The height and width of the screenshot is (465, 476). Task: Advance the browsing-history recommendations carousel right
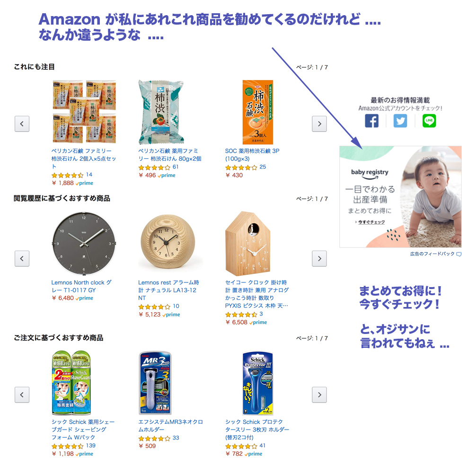tap(319, 259)
